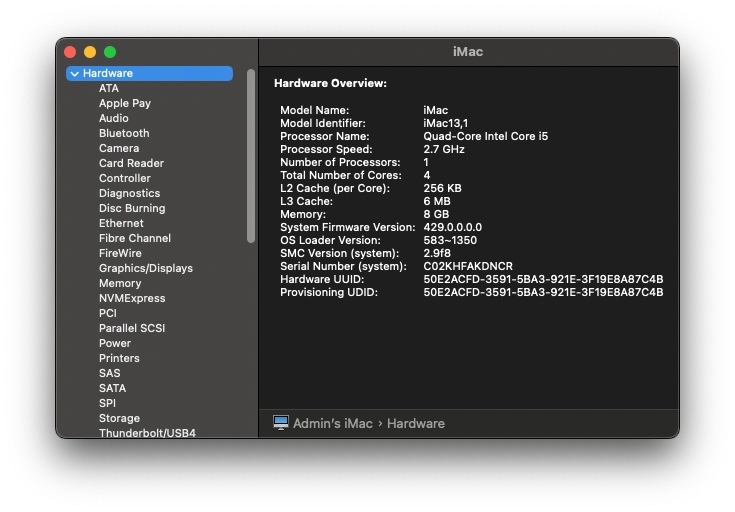Open the Thunderbolt/USB4 entry

point(147,433)
